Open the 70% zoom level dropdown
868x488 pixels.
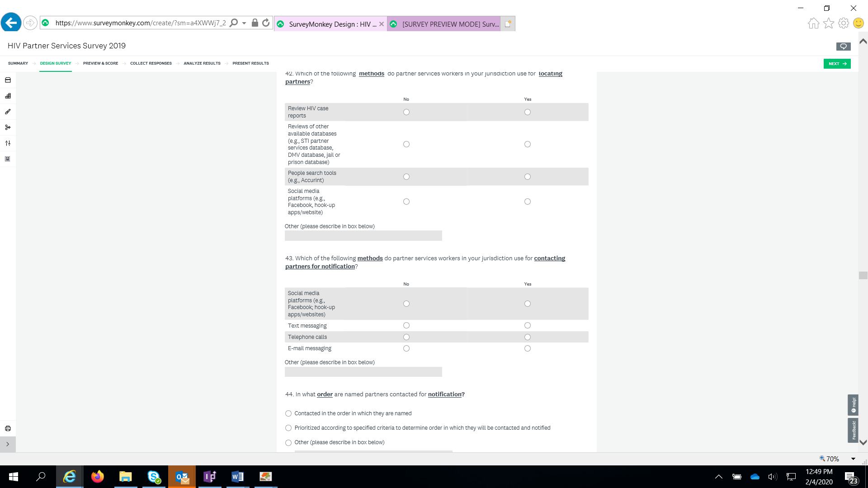853,459
